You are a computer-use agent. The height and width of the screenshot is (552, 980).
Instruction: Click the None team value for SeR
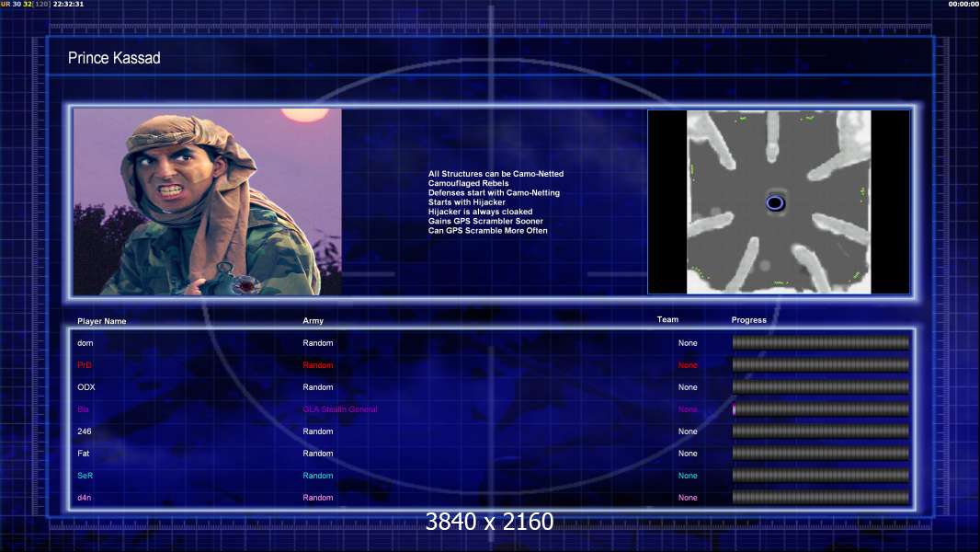pos(688,475)
